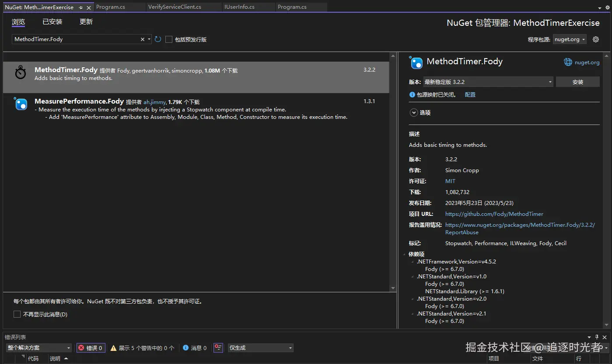
Task: Toggle the 消息 0 messages filter
Action: (x=195, y=348)
